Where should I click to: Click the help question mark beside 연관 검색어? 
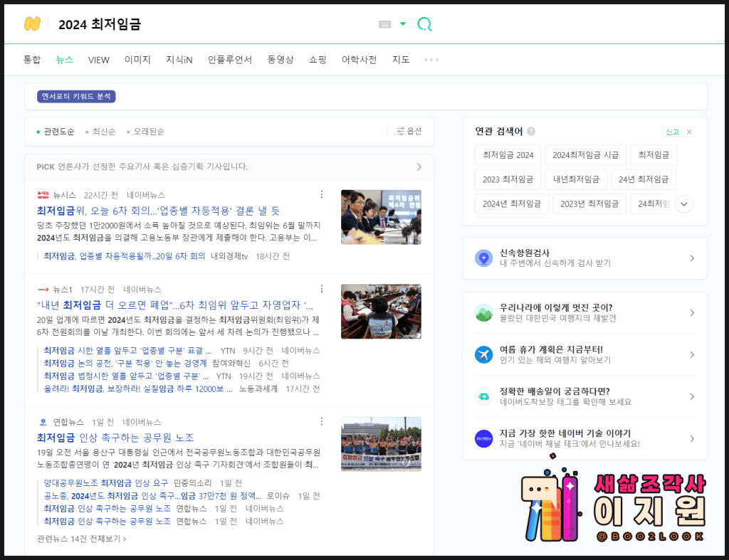click(x=531, y=132)
